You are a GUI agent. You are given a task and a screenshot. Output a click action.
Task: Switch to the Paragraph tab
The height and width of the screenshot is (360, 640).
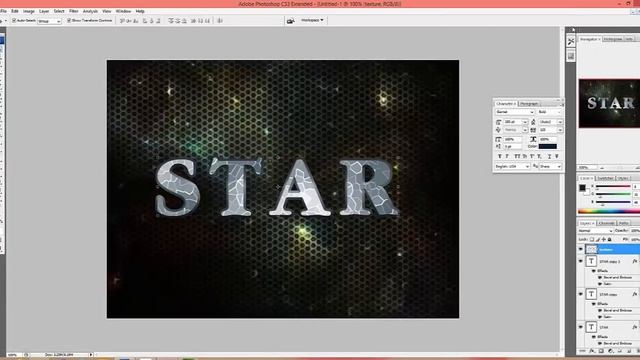(x=529, y=104)
